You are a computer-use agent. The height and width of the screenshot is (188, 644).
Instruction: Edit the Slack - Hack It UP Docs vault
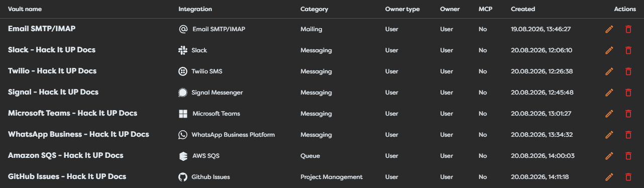(x=609, y=50)
